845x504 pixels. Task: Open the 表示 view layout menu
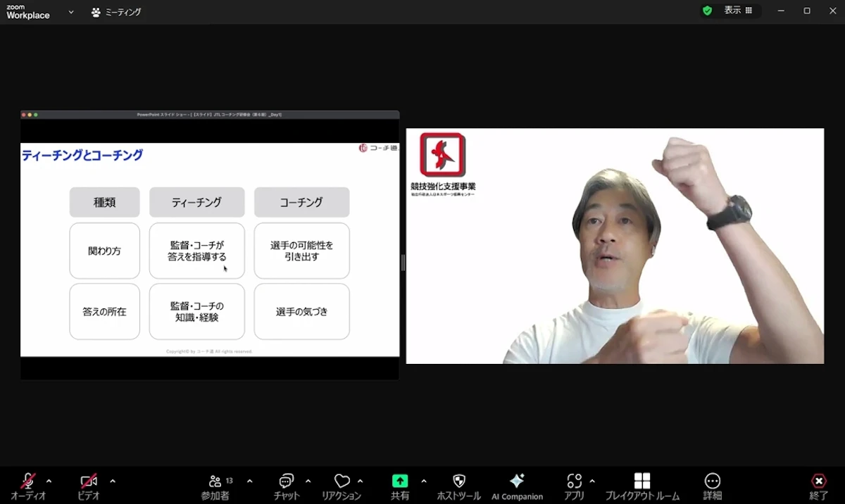point(738,11)
